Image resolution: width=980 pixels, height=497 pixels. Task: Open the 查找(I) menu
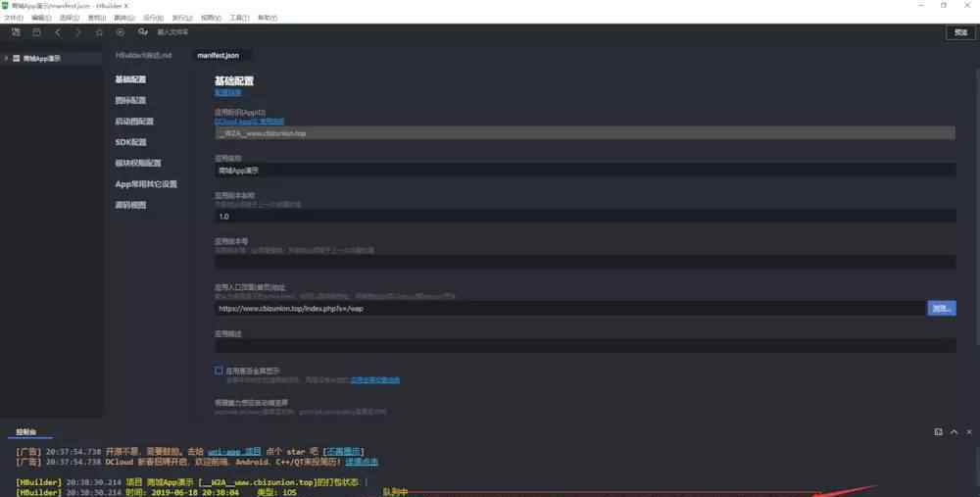96,18
